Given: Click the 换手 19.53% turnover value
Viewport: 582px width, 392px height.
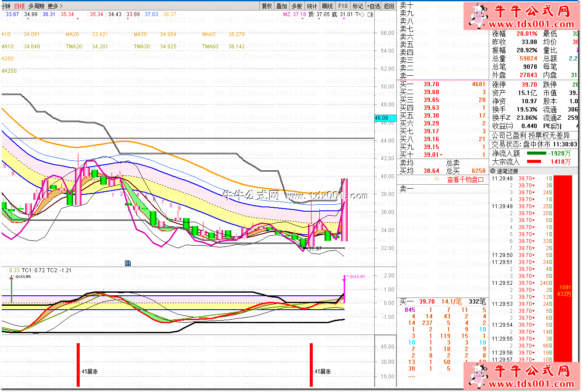Looking at the screenshot, I should (527, 110).
